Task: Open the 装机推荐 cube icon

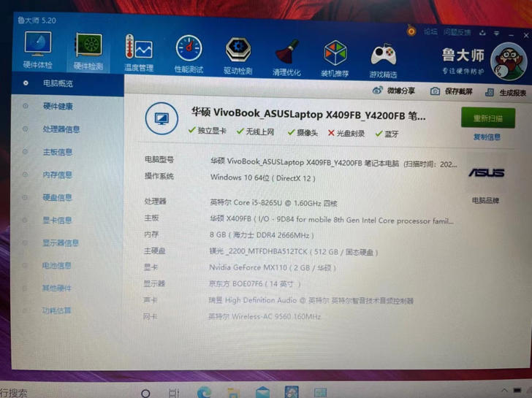Action: (335, 58)
